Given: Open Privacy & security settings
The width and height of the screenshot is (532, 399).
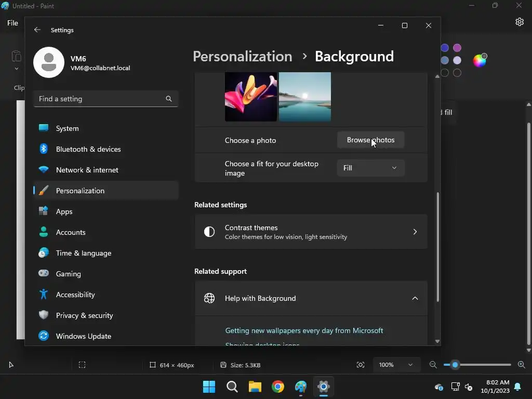Looking at the screenshot, I should tap(106, 315).
